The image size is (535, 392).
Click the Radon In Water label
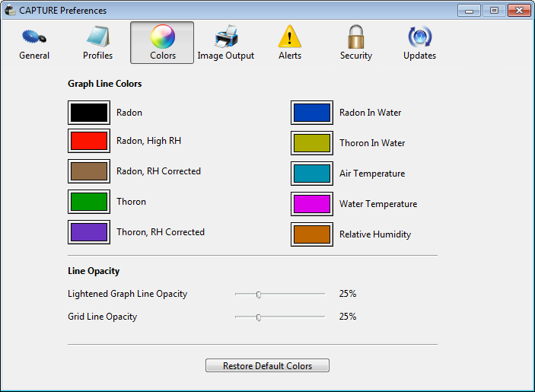[x=370, y=113]
